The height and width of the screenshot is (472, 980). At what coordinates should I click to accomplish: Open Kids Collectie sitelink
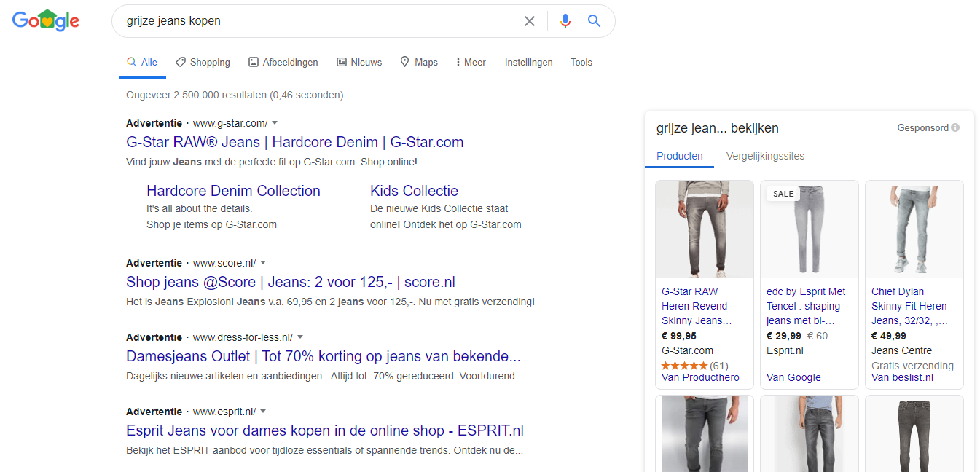(x=414, y=191)
